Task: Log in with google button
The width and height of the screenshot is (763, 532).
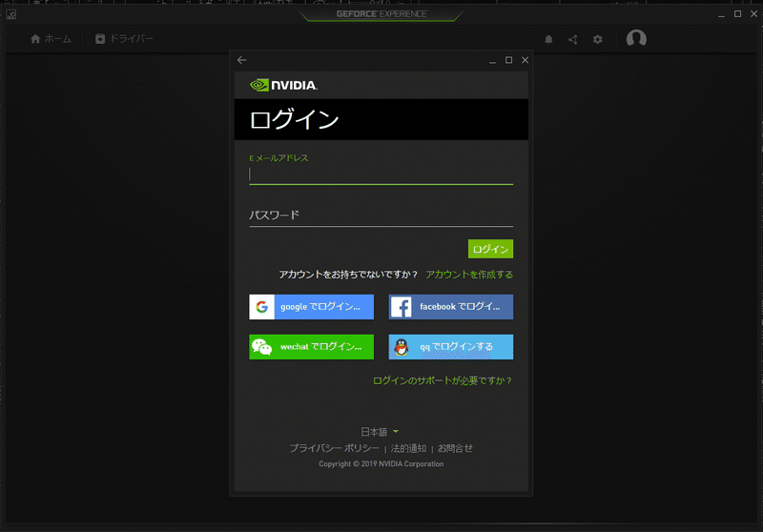Action: click(312, 307)
